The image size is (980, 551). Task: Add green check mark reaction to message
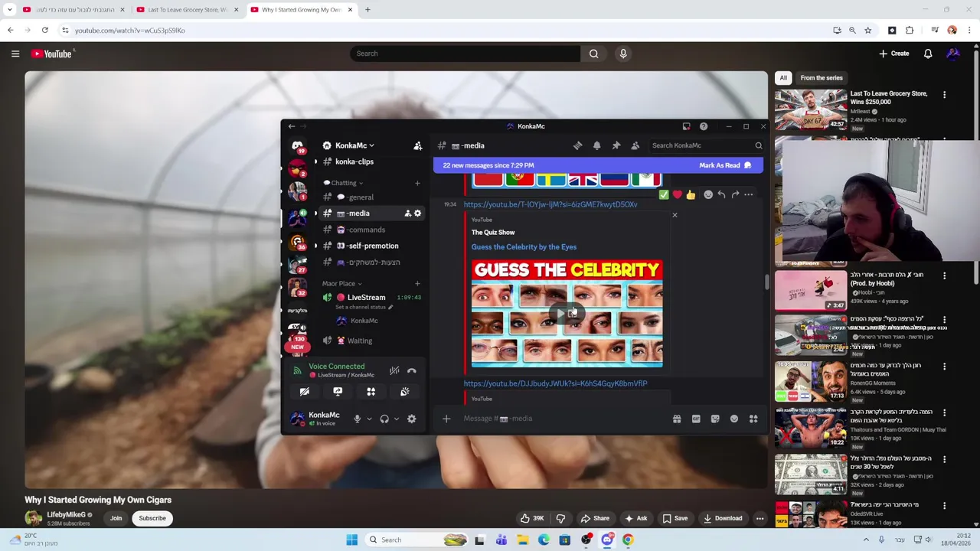coord(664,195)
